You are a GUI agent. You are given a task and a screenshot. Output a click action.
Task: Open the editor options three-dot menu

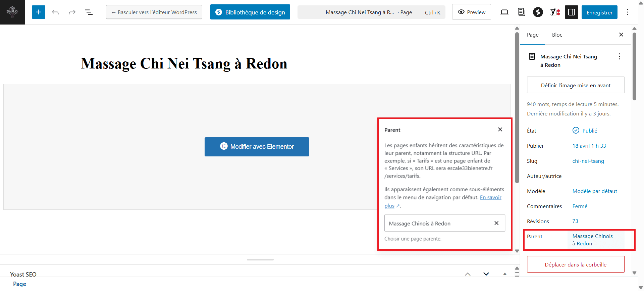click(x=627, y=12)
